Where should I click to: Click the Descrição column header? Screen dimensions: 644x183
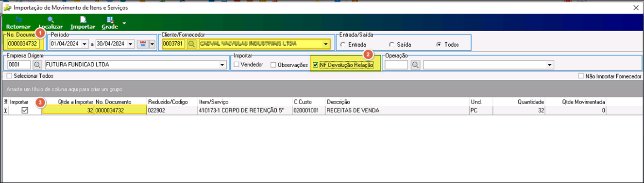pyautogui.click(x=397, y=102)
